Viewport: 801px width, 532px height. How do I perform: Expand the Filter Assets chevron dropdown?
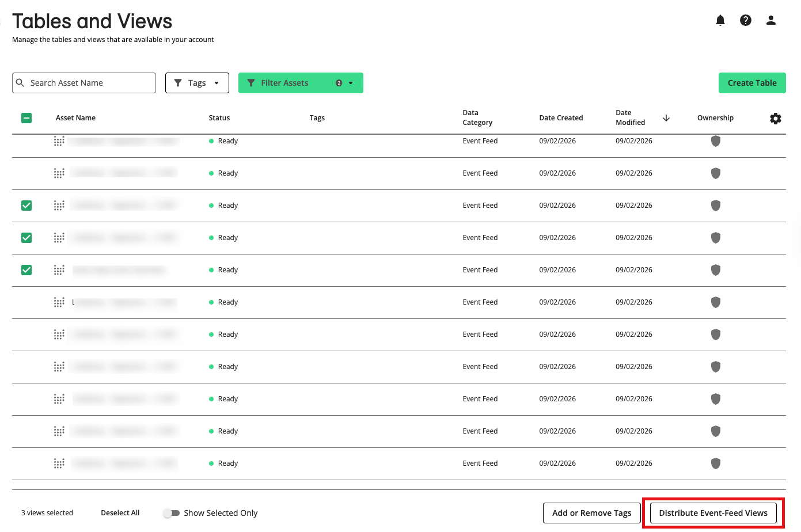point(351,82)
